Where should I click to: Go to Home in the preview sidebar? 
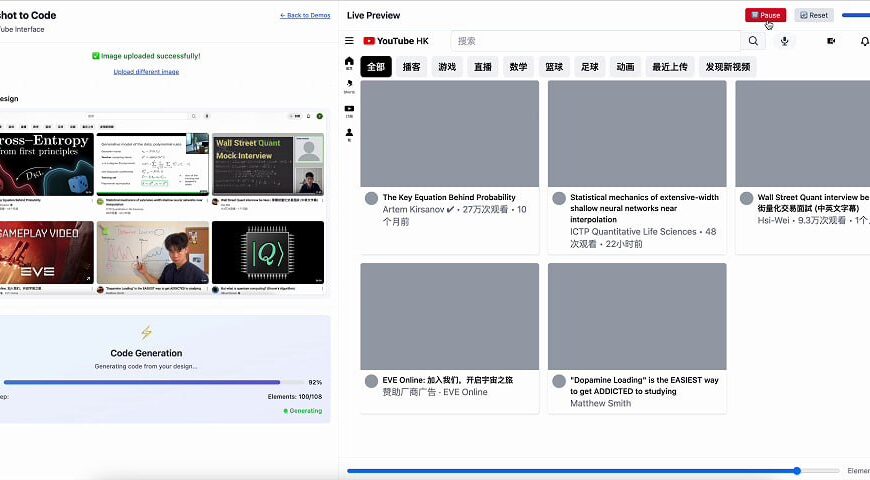pos(349,63)
